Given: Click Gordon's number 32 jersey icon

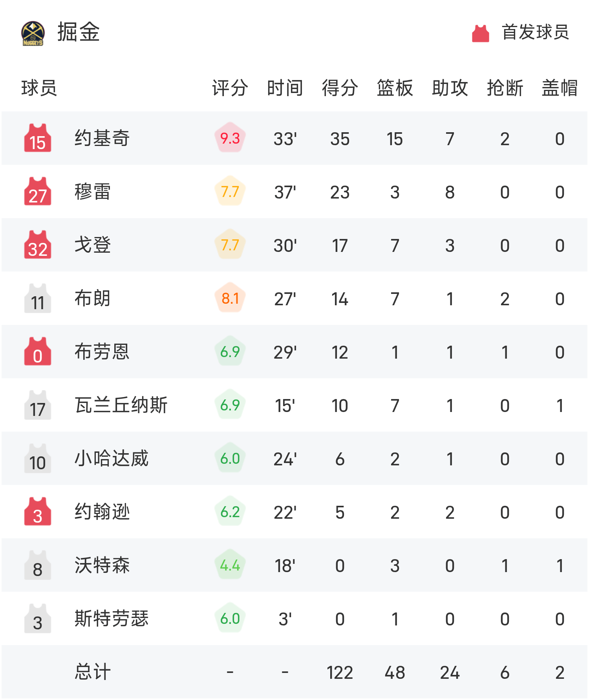Looking at the screenshot, I should tap(38, 245).
